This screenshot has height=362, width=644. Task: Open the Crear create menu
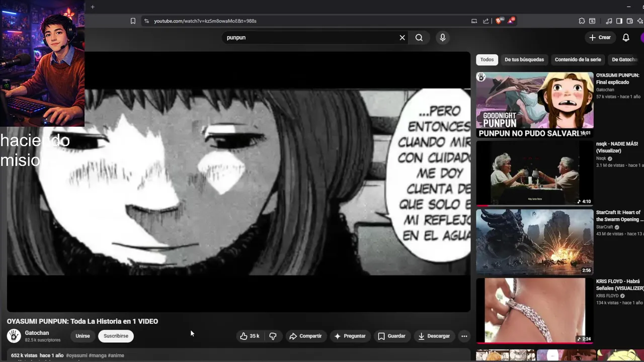[600, 38]
